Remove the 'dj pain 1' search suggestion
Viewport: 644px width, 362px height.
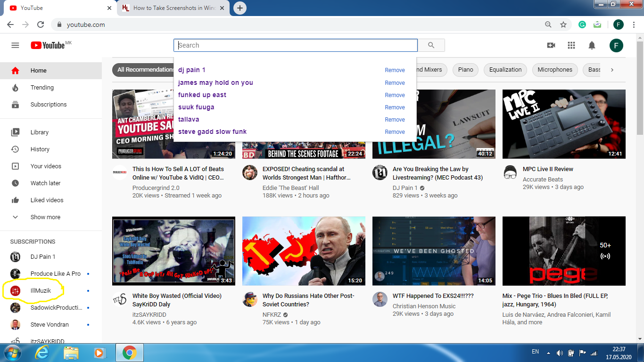pos(395,70)
